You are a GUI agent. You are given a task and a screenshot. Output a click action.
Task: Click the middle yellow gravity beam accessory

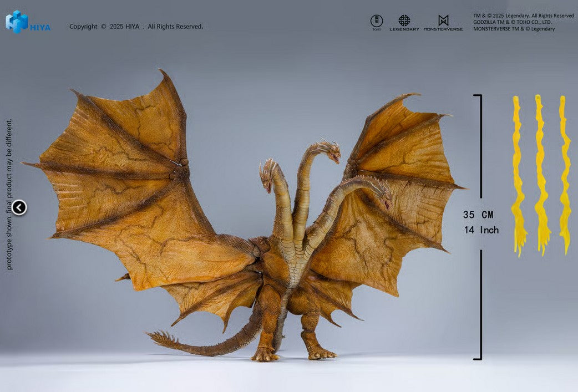pyautogui.click(x=542, y=175)
